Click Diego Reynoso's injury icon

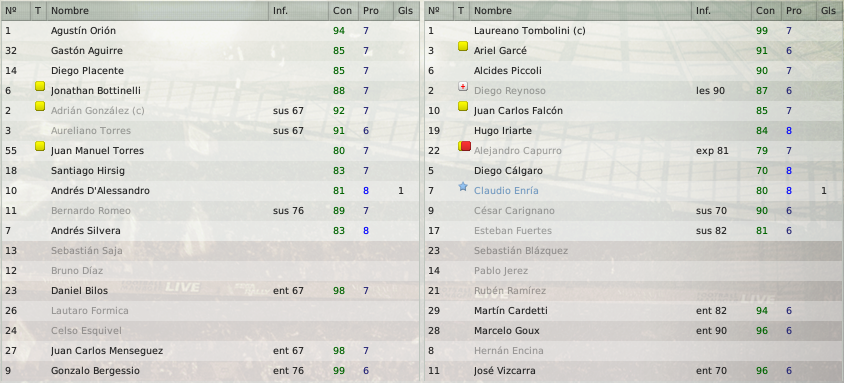pos(463,86)
